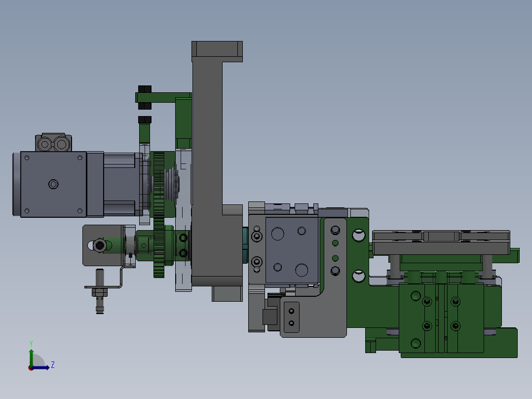Image resolution: width=532 pixels, height=399 pixels.
Task: Select the green cylinder block at bottom right
Action: [x=441, y=319]
